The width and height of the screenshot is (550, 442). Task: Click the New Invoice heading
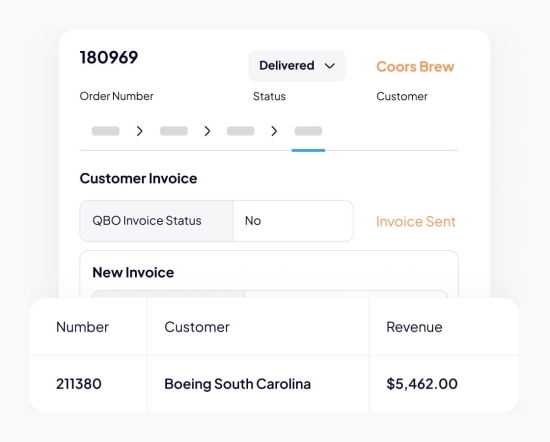[x=133, y=273]
